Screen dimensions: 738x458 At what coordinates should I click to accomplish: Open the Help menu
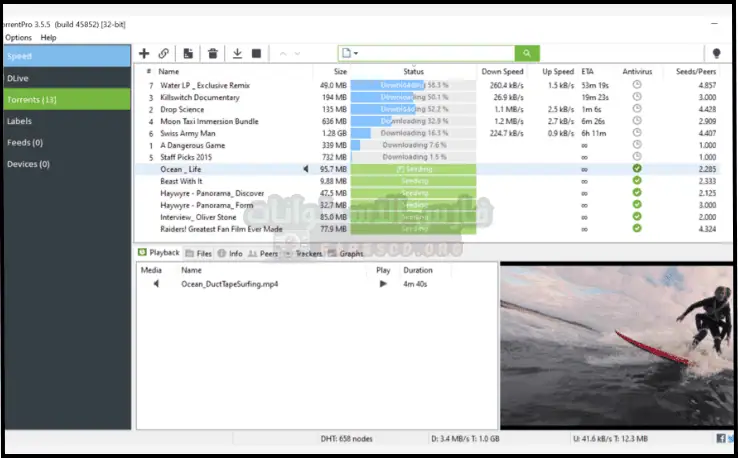click(48, 37)
